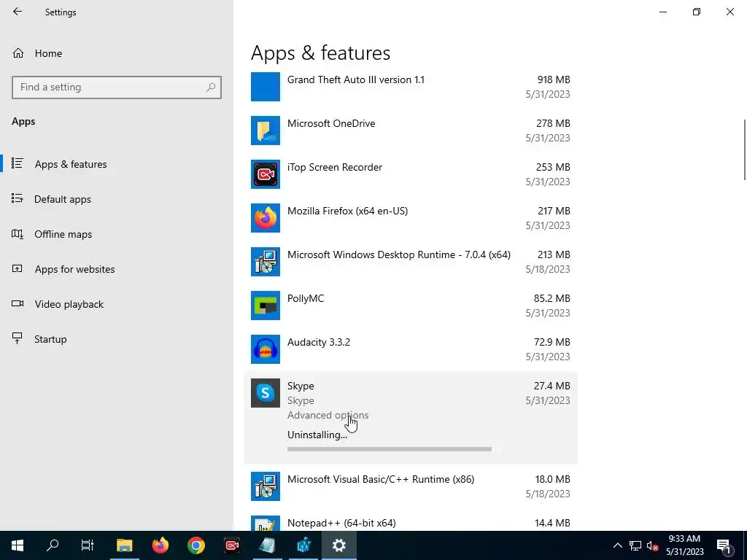The width and height of the screenshot is (747, 560).
Task: Select Microsoft Visual Basic/C++ Runtime (x86) entry
Action: (x=411, y=486)
